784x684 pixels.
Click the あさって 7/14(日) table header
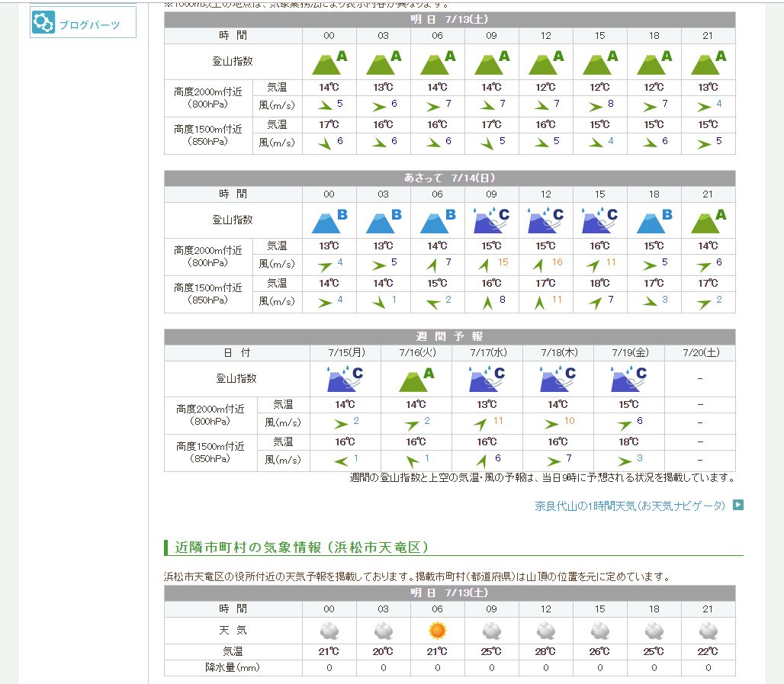(449, 178)
